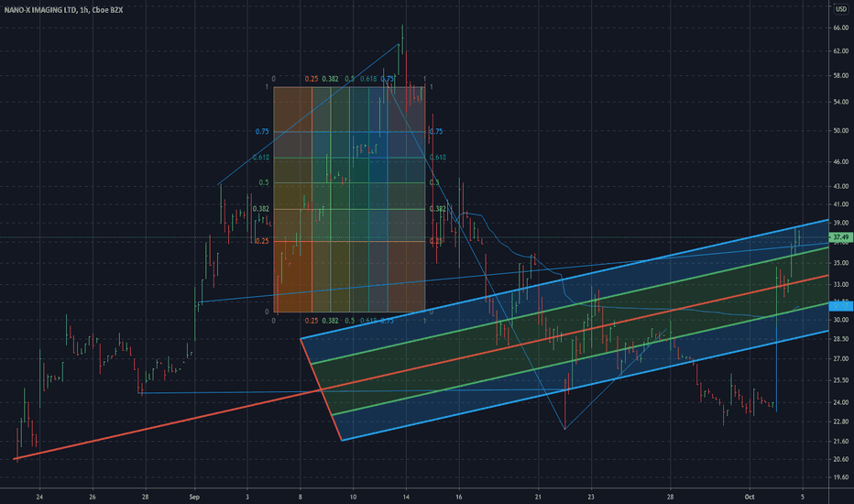Viewport: 854px width, 504px height.
Task: Click the 25.50 price axis label
Action: [x=840, y=380]
